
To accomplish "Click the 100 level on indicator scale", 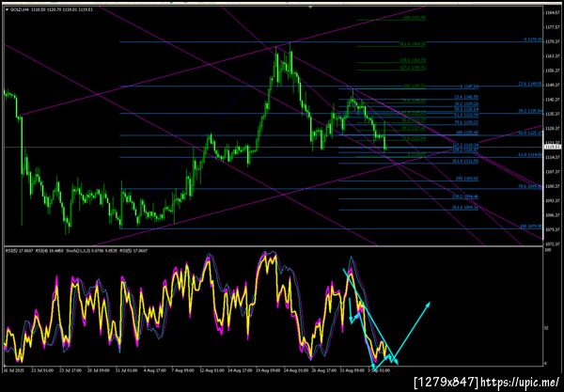I will (546, 249).
